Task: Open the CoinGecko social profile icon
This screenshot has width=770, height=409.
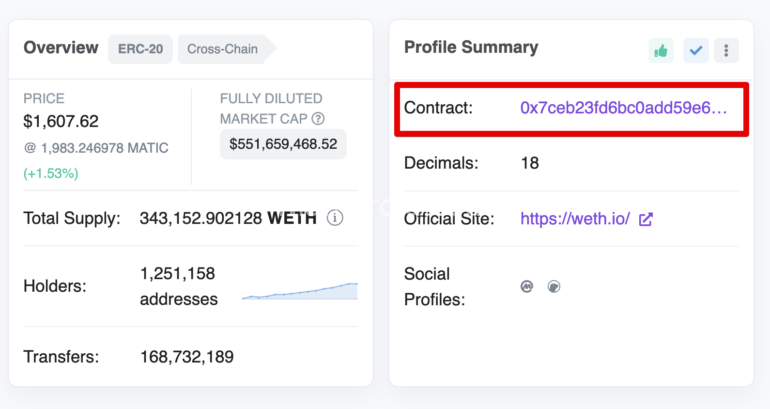Action: click(x=554, y=286)
